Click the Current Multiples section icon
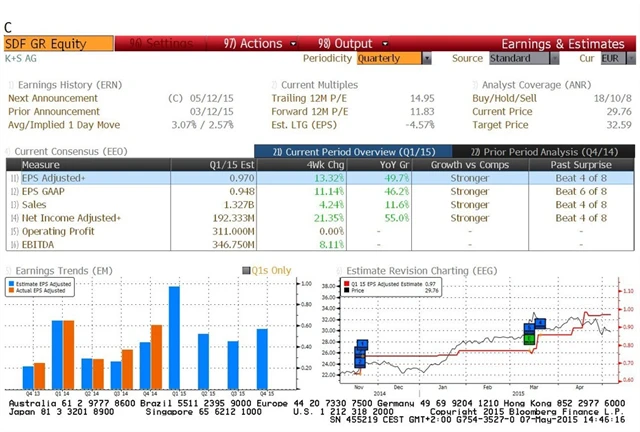640x432 pixels. (x=274, y=85)
